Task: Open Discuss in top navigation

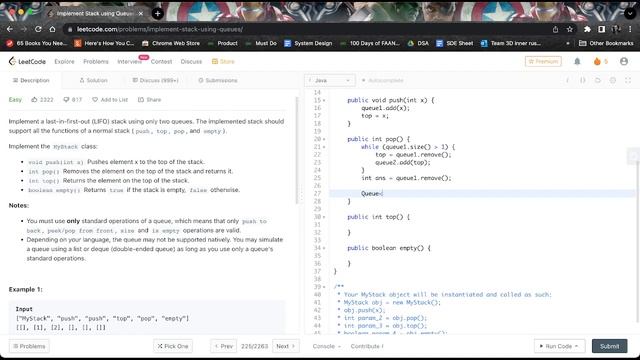Action: click(191, 62)
